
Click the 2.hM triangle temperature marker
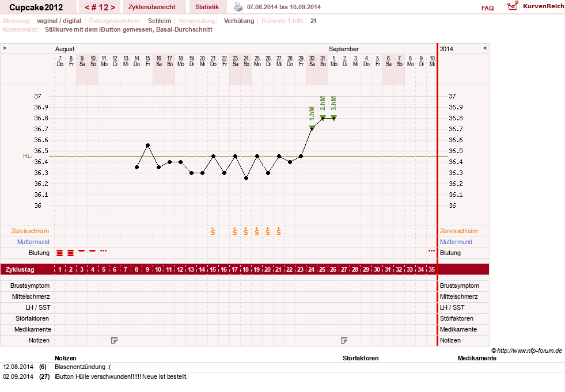(323, 117)
